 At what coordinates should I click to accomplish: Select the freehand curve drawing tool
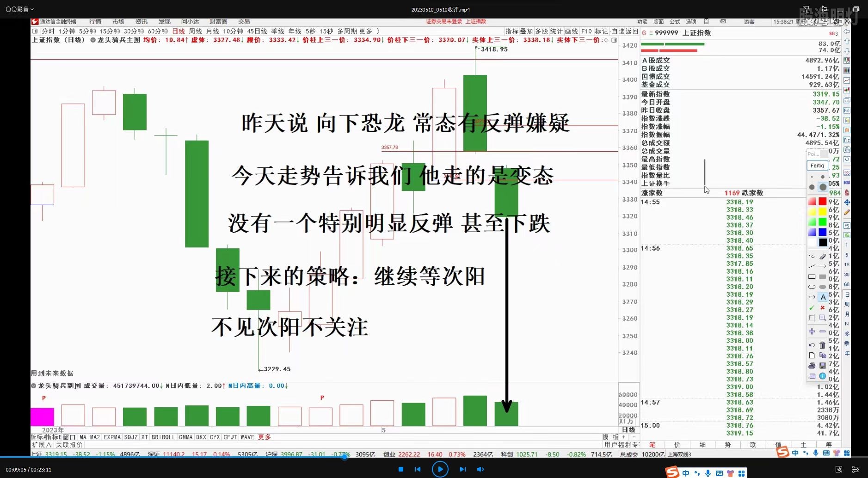812,256
